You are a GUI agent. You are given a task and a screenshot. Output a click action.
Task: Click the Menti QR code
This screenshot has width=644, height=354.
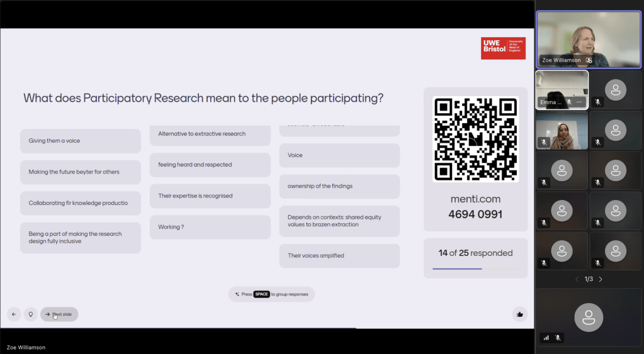475,140
